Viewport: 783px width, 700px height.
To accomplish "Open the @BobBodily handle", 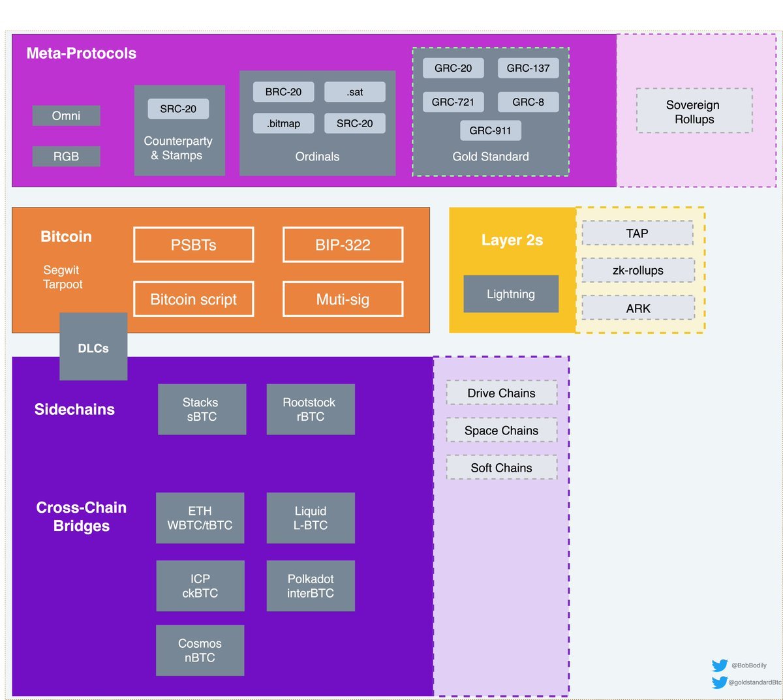I will point(749,665).
